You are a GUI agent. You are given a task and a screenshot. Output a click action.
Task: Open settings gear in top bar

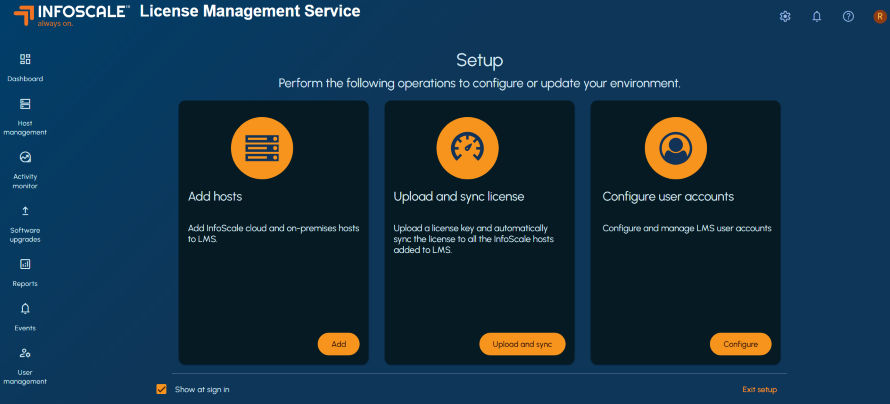(x=785, y=16)
